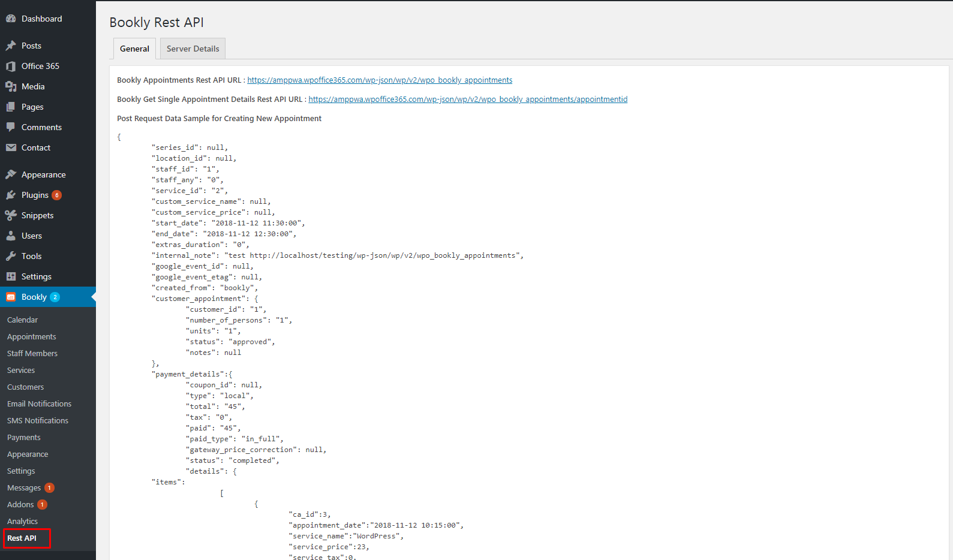This screenshot has width=953, height=560.
Task: Select SMS Notifications submenu item
Action: coord(38,421)
